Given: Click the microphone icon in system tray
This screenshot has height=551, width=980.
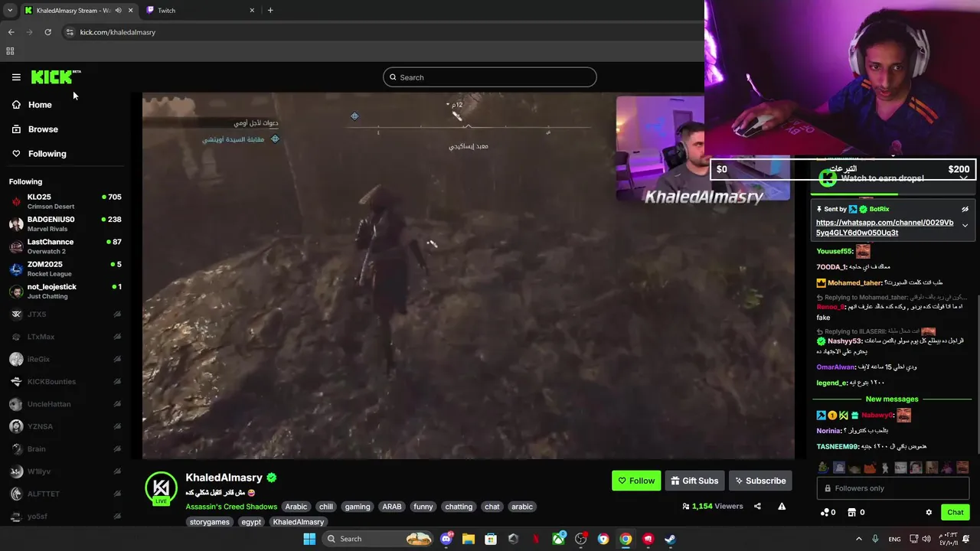Looking at the screenshot, I should (x=875, y=539).
